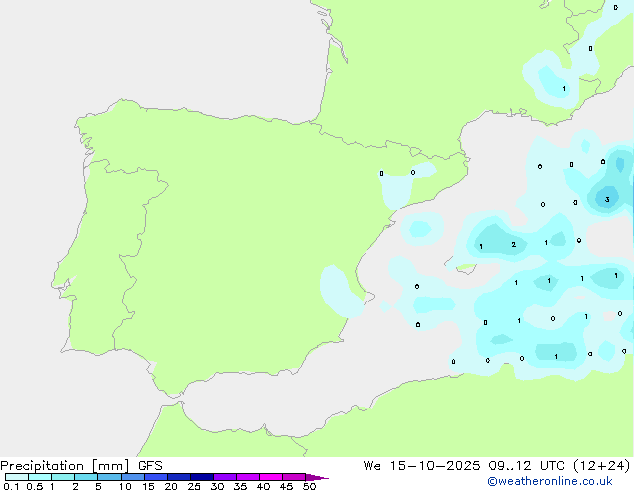Choose the 10–15 mm legend color swatch
The width and height of the screenshot is (634, 490).
click(x=132, y=477)
